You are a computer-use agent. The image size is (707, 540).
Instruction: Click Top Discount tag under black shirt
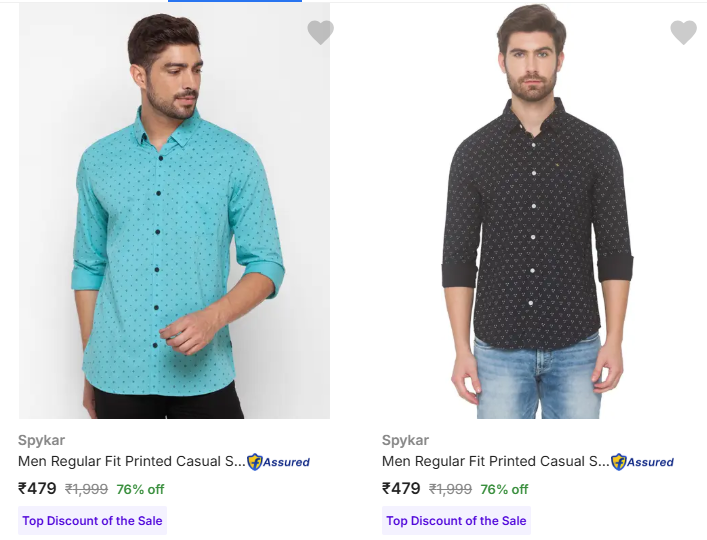coord(456,521)
